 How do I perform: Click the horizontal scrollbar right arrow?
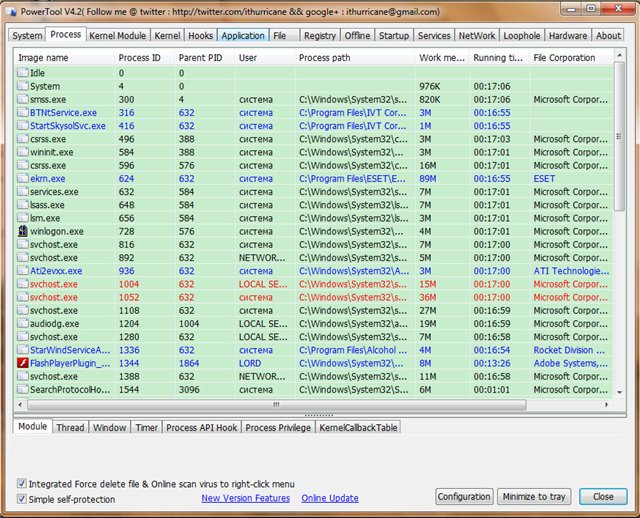(x=607, y=405)
